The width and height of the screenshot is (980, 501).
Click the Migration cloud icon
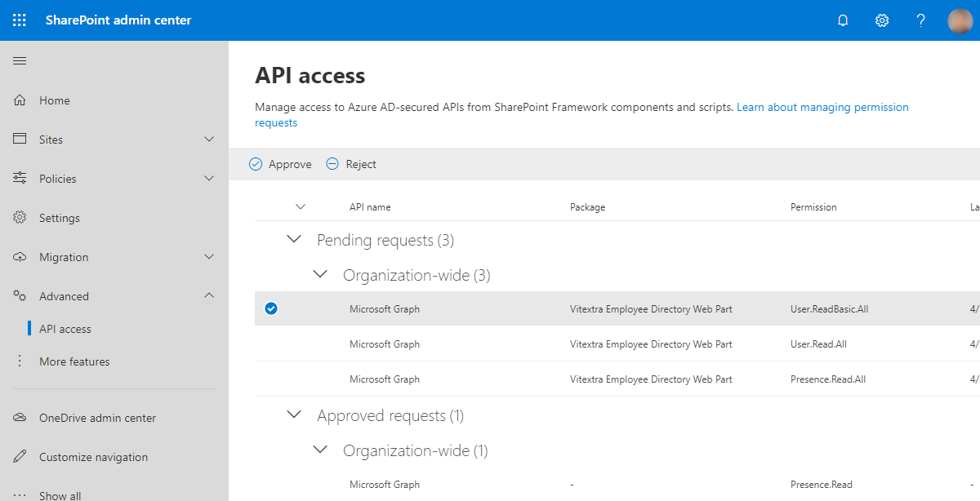click(x=20, y=257)
